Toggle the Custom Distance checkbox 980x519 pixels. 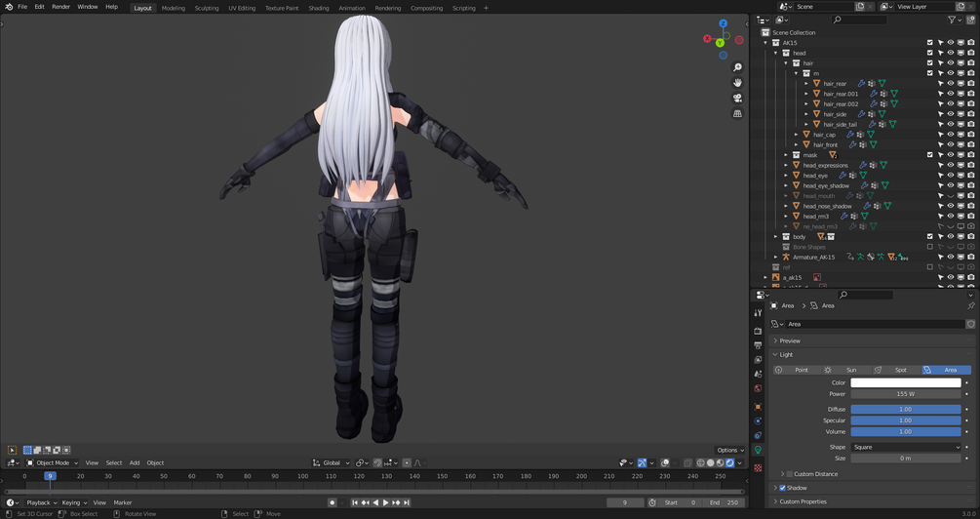coord(789,474)
